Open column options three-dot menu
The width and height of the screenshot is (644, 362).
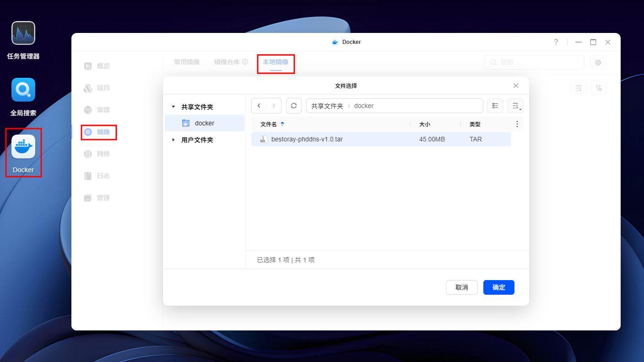point(517,124)
